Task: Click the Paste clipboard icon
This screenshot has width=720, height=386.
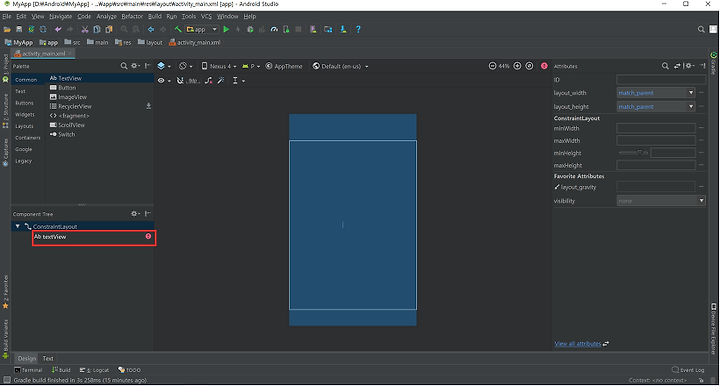Action: click(109, 29)
